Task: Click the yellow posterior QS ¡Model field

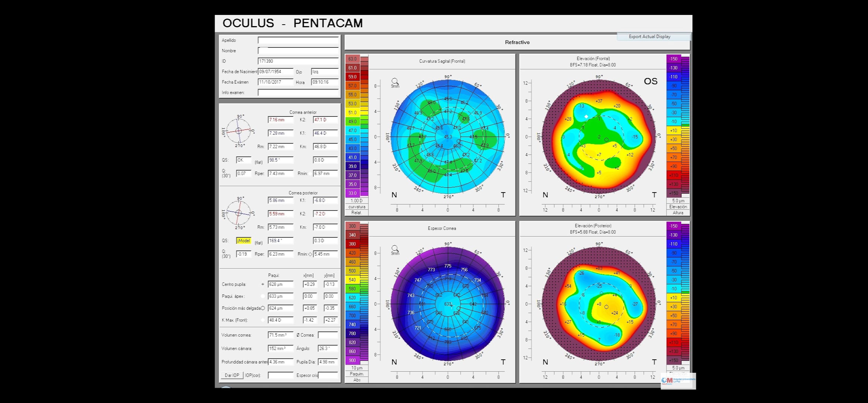Action: [244, 241]
